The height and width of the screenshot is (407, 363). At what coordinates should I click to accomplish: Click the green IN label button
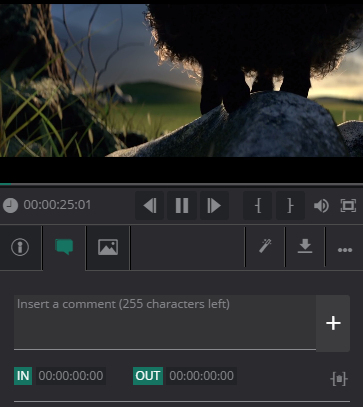pyautogui.click(x=23, y=376)
